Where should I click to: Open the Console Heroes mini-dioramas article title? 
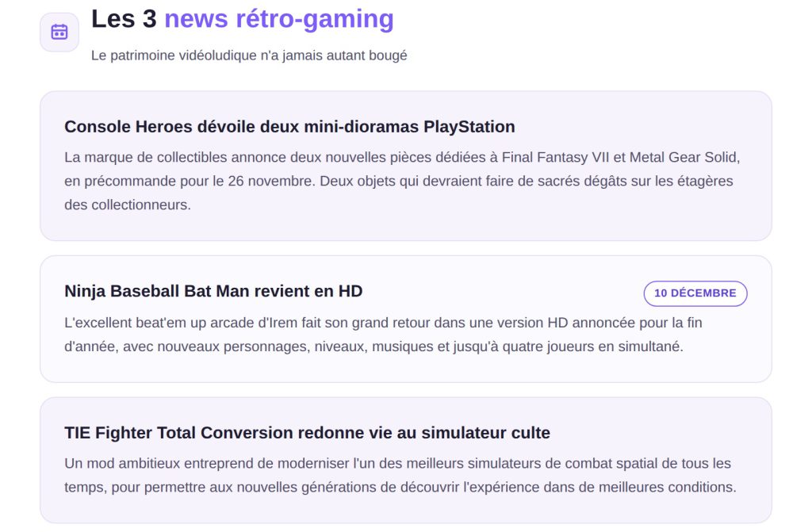289,126
